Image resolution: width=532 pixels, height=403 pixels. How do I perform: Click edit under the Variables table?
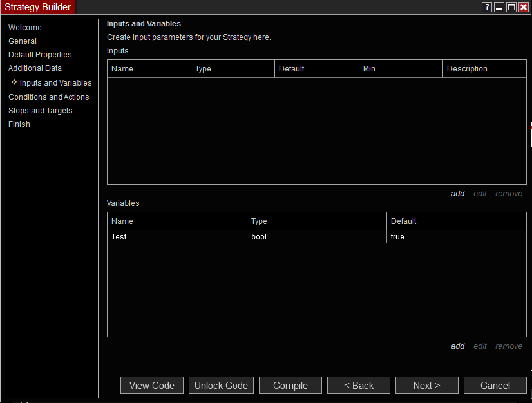click(x=480, y=346)
